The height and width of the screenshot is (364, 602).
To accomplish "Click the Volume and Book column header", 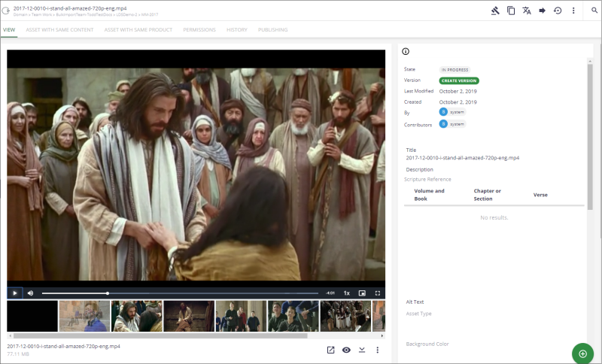I will click(x=429, y=195).
